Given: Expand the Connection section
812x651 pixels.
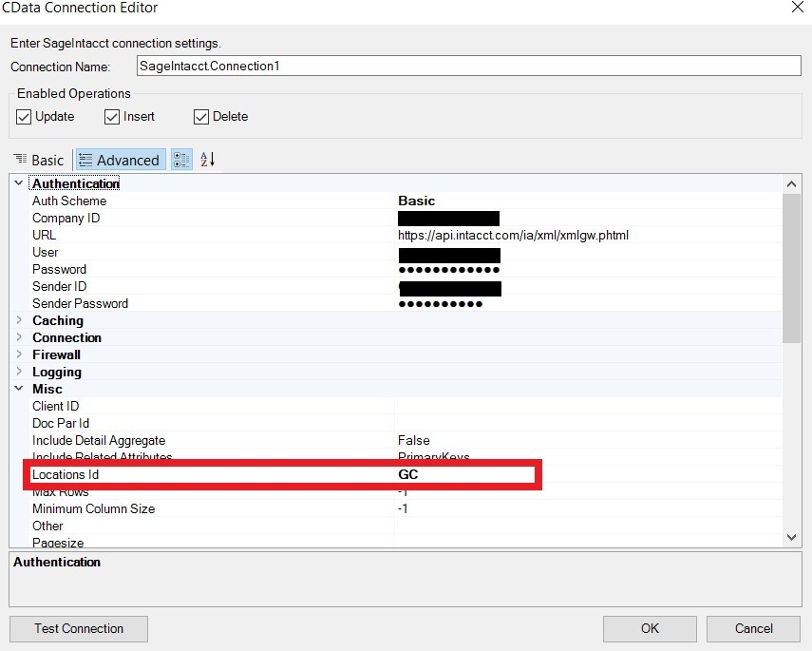Looking at the screenshot, I should pyautogui.click(x=19, y=336).
